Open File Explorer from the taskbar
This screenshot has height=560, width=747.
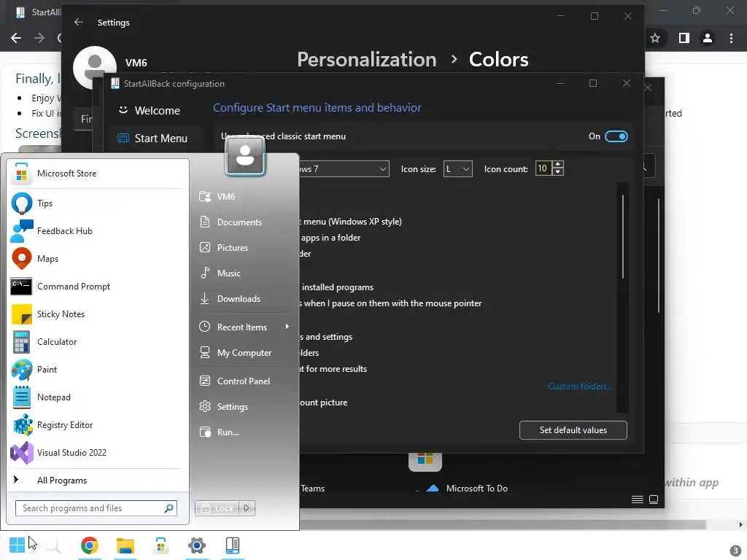coord(125,545)
